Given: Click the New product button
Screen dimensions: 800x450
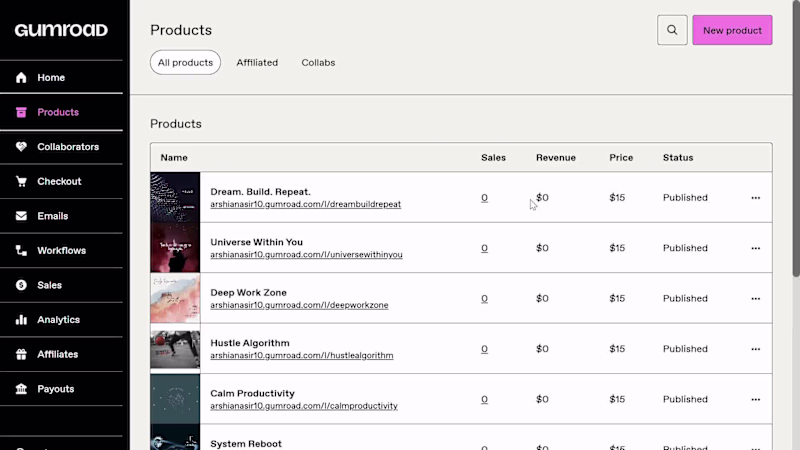Looking at the screenshot, I should (732, 30).
